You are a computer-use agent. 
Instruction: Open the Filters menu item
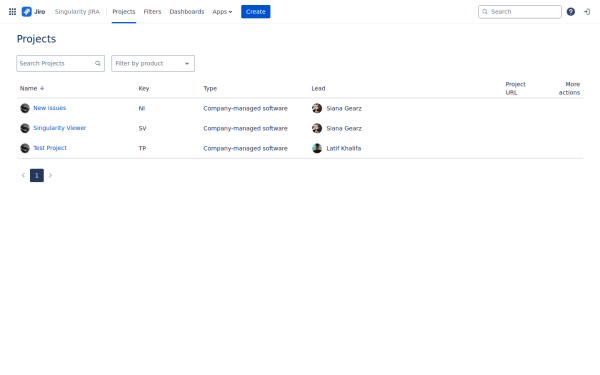click(x=152, y=12)
